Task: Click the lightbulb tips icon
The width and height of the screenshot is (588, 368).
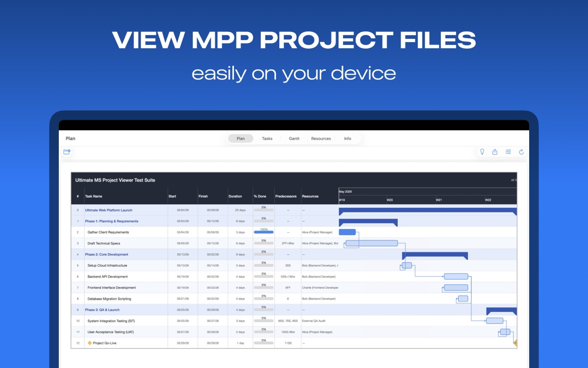Action: 482,152
